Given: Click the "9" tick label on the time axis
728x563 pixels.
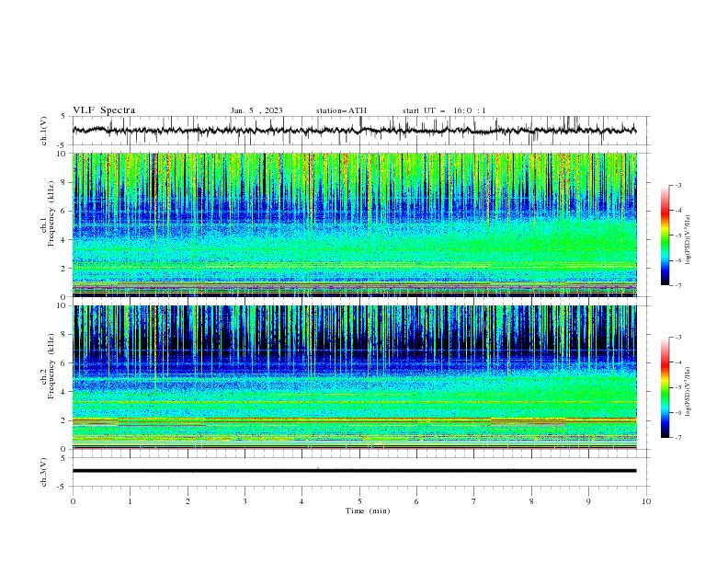Looking at the screenshot, I should 588,501.
